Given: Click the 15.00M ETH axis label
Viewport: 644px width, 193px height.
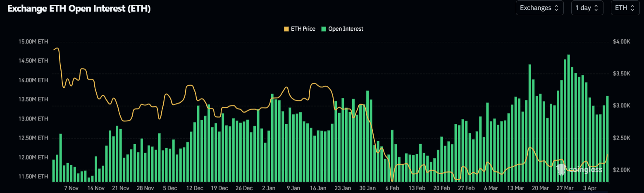Looking at the screenshot, I should coord(33,42).
